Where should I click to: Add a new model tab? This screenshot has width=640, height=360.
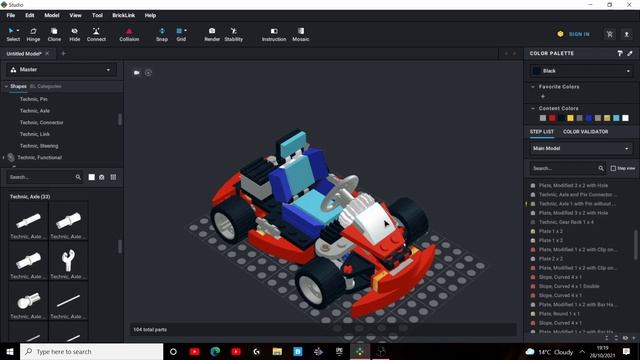[x=63, y=53]
